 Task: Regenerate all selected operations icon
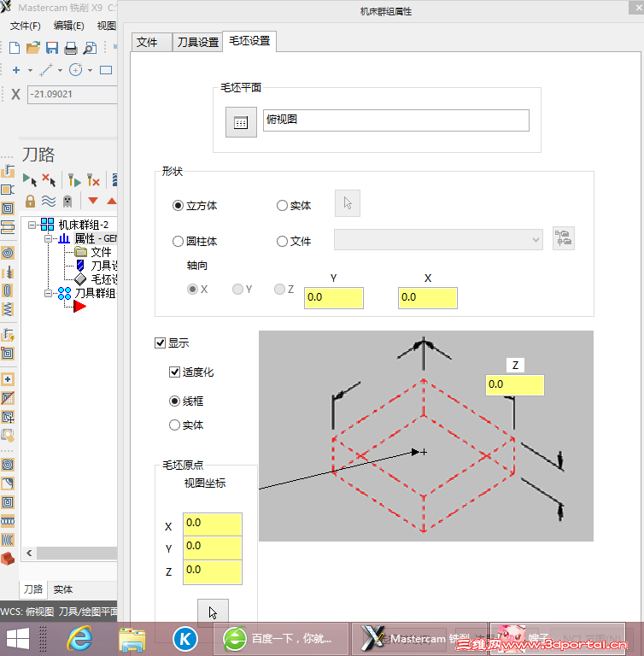pyautogui.click(x=74, y=180)
